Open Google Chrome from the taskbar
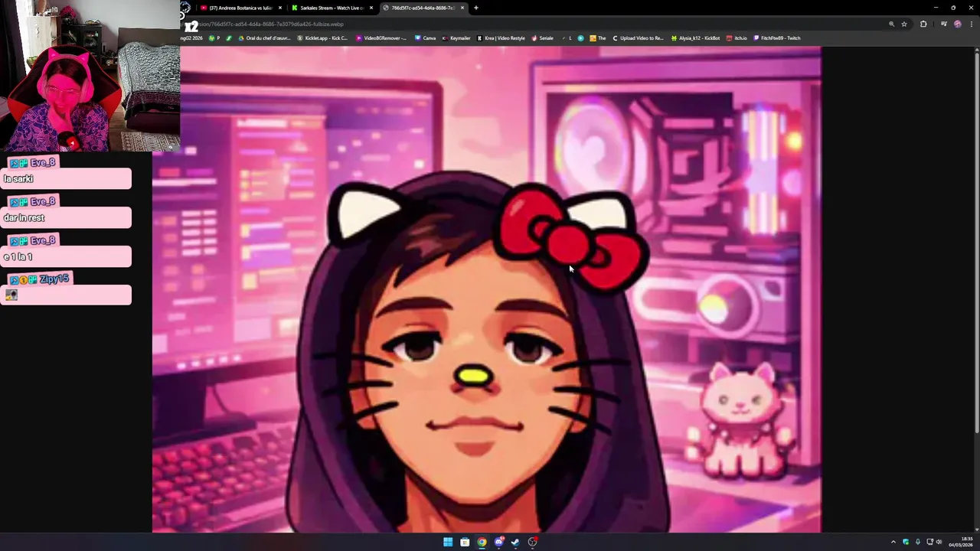Screen dimensions: 980x551 click(482, 543)
